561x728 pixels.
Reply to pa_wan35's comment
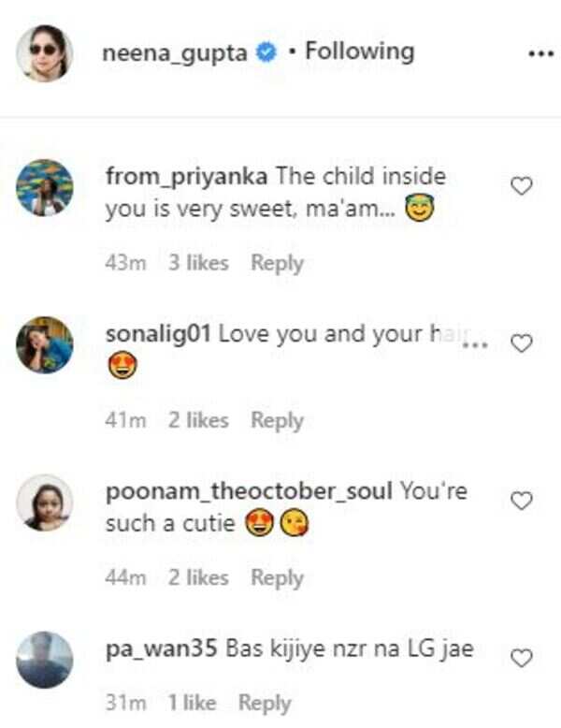265,702
